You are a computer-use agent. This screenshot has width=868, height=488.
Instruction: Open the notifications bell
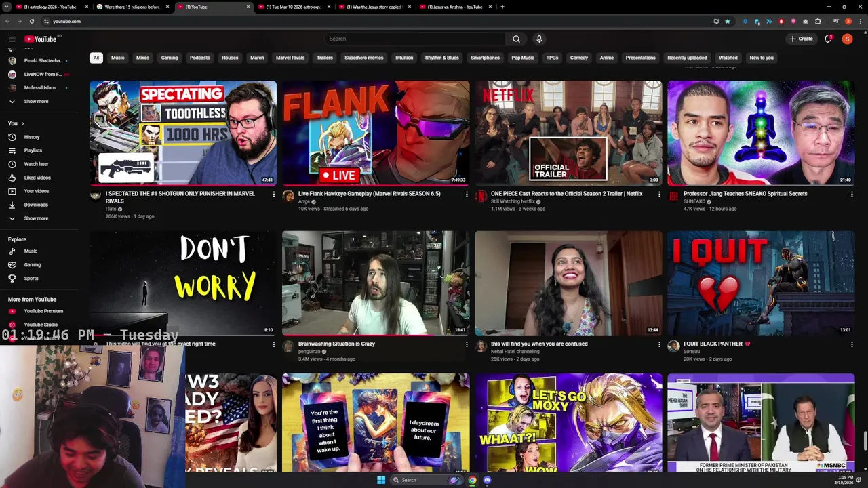point(828,39)
